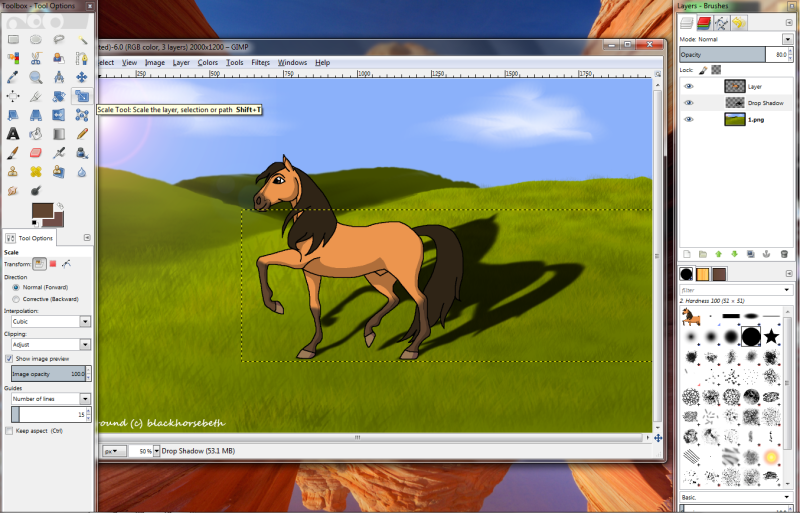This screenshot has height=513, width=800.
Task: Open the Interpolation Cubic dropdown
Action: (51, 322)
